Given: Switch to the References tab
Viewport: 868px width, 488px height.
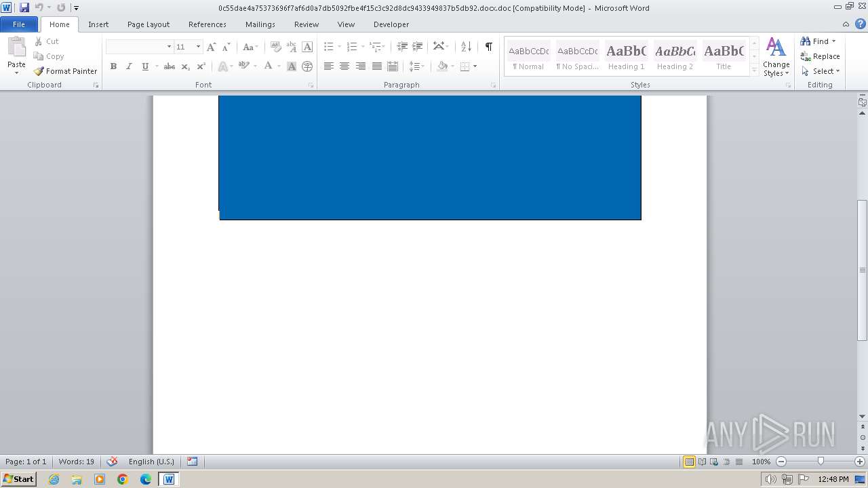Looking at the screenshot, I should [208, 24].
